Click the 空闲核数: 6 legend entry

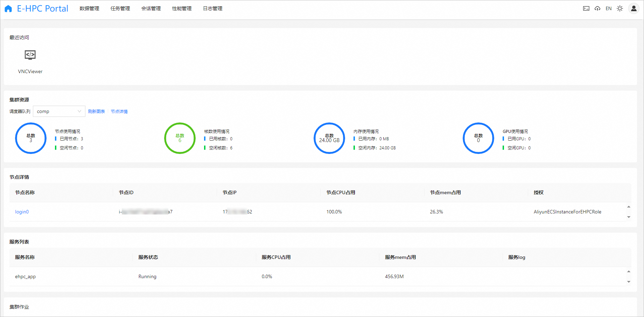click(218, 148)
